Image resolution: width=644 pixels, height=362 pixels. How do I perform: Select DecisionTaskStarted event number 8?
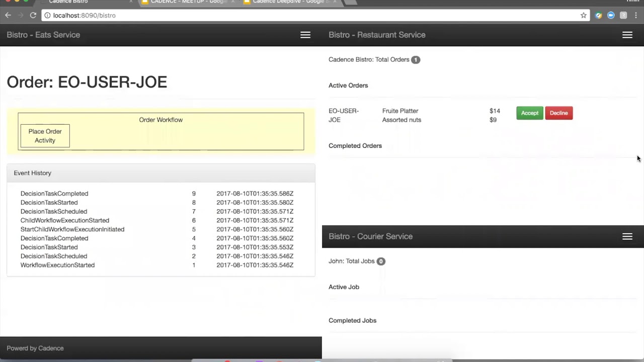[49, 203]
